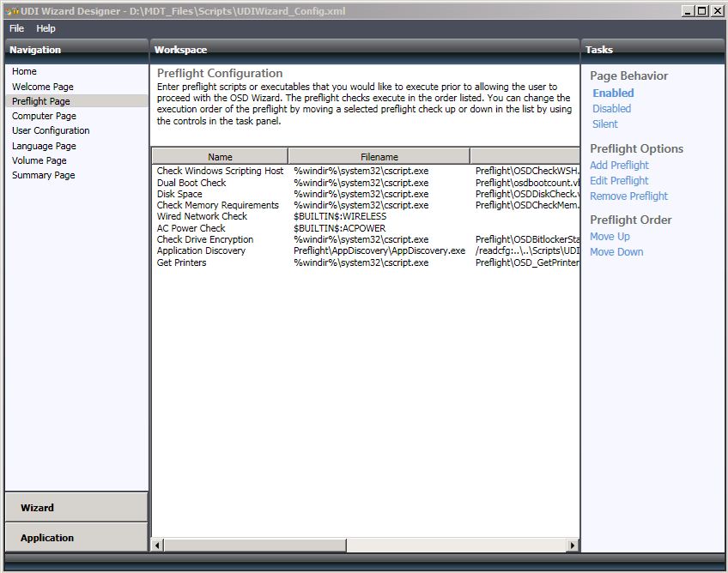Select Welcome Page in Navigation

43,87
